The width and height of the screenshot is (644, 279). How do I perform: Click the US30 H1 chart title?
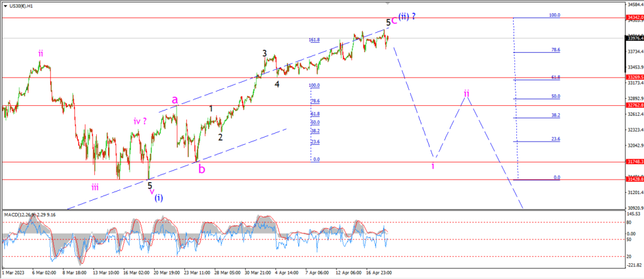18,6
